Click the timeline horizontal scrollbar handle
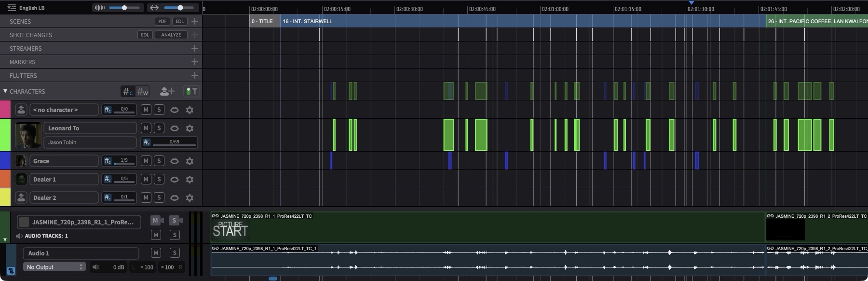Viewport: 868px width, 281px height. [273, 279]
